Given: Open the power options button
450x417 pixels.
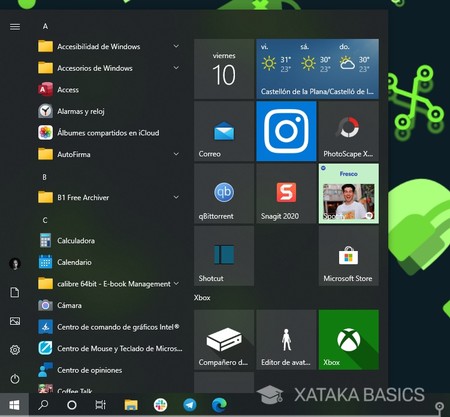Looking at the screenshot, I should [x=15, y=379].
